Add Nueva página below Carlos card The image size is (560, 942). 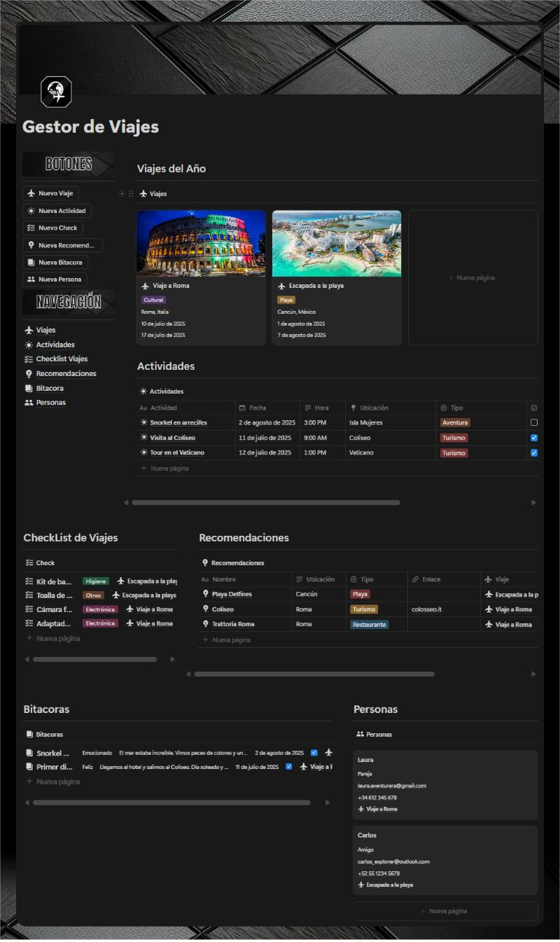click(x=445, y=911)
